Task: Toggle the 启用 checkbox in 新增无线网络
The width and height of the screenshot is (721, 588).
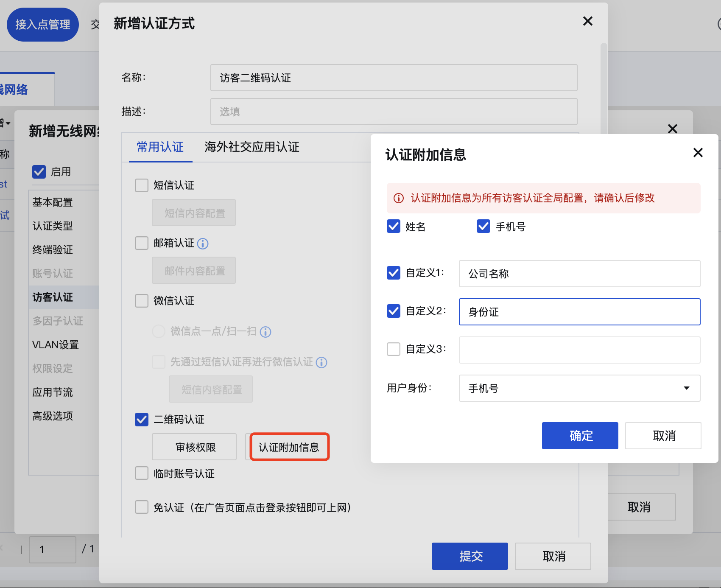Action: pos(39,172)
